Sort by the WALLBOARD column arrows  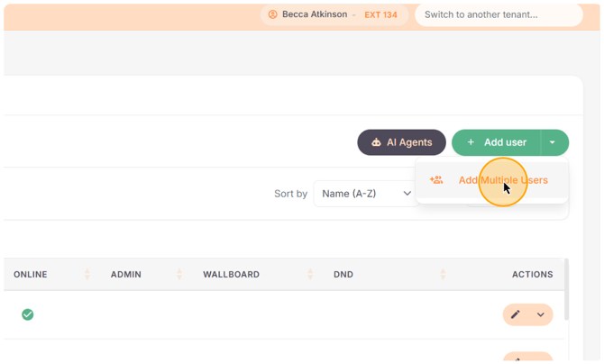[310, 274]
